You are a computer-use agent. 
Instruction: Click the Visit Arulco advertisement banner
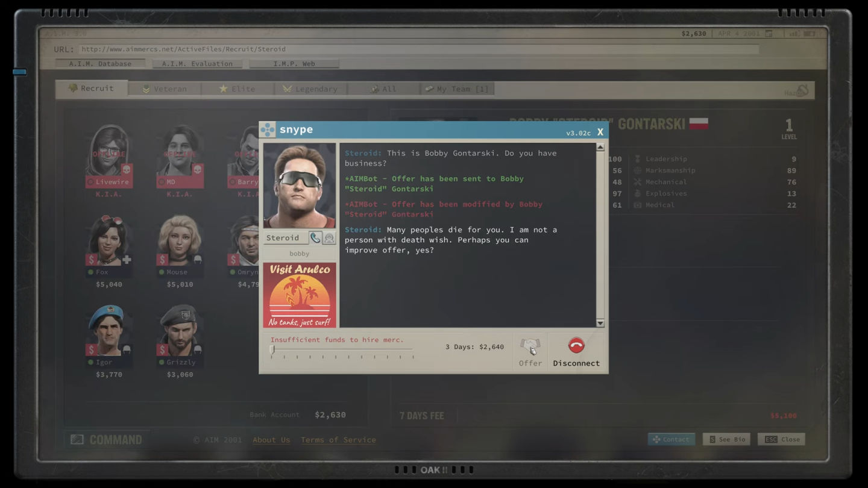(x=300, y=295)
